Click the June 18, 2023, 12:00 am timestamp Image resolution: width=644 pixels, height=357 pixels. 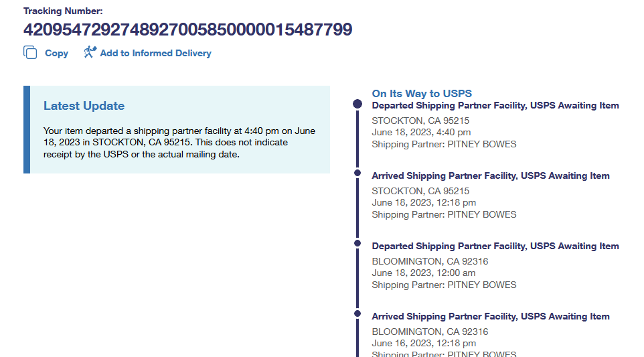pos(424,273)
